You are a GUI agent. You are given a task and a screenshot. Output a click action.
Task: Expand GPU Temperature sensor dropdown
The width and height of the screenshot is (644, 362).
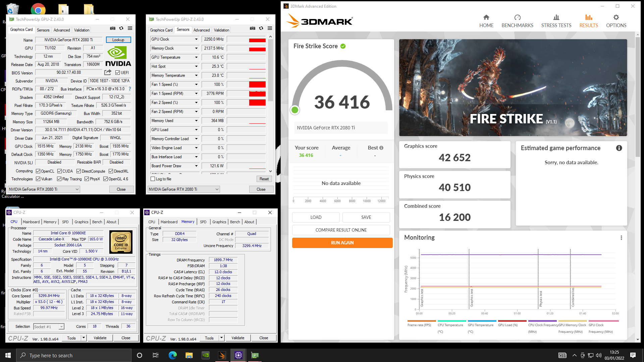coord(196,57)
